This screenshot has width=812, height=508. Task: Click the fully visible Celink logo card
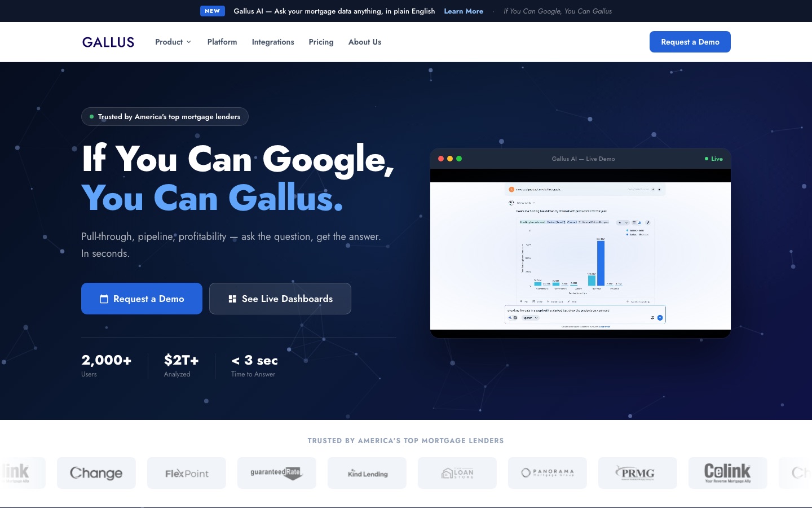[x=728, y=473]
